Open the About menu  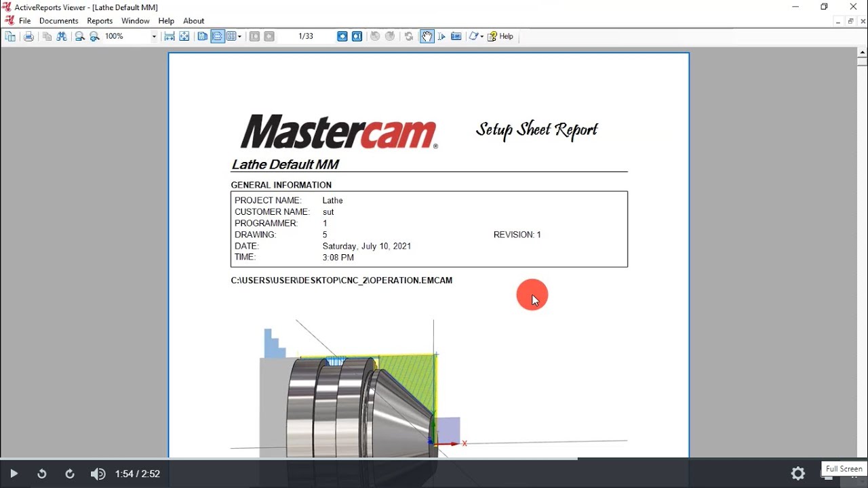tap(194, 21)
